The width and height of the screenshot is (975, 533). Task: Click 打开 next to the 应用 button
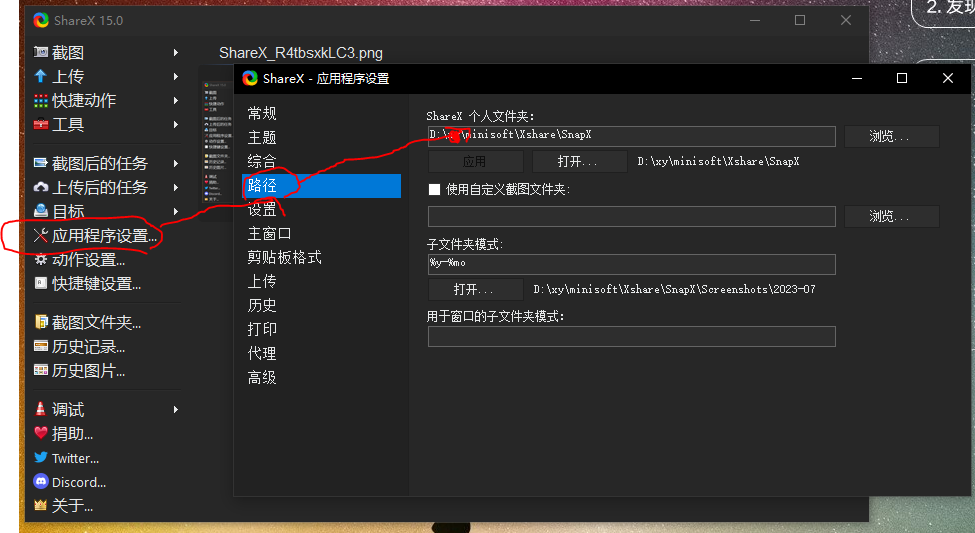click(x=580, y=162)
